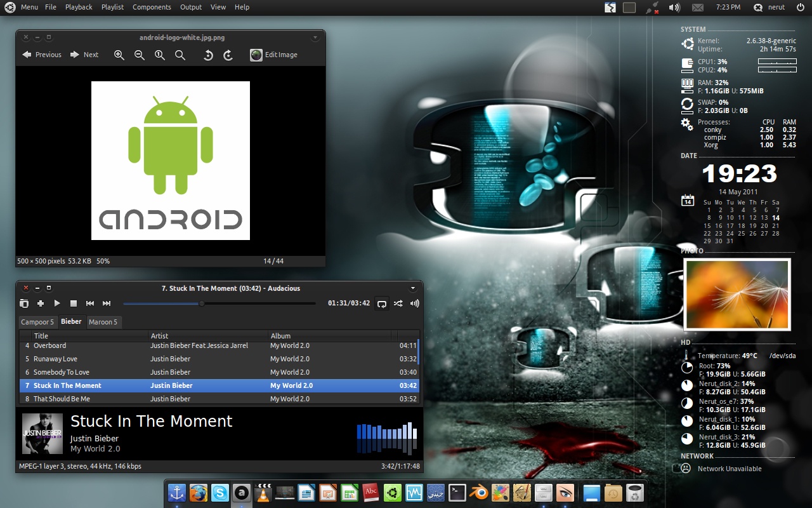Click the 7:23 PM clock in panel
Image resolution: width=812 pixels, height=508 pixels.
tap(728, 8)
